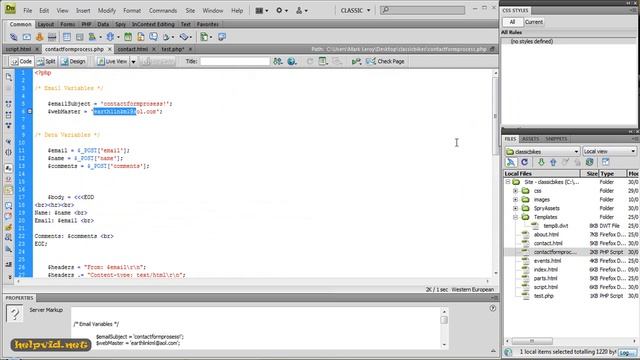The image size is (640, 360).
Task: Open the Extend Dreamweaver gear menu
Action: (282, 11)
